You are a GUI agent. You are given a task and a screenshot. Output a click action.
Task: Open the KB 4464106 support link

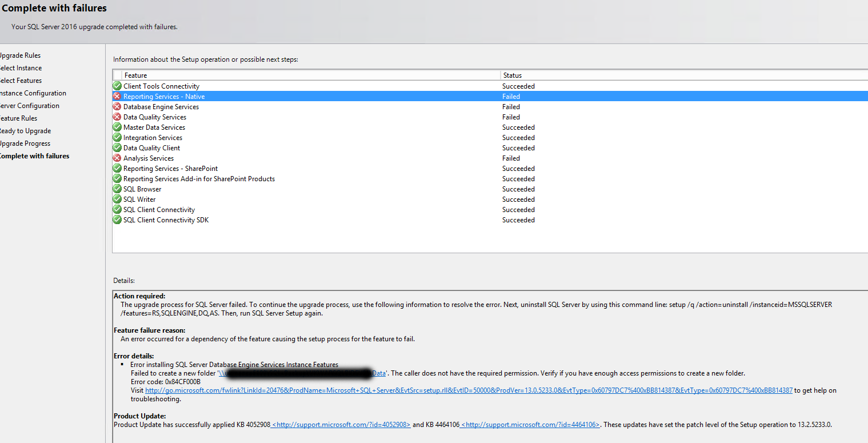pos(530,425)
